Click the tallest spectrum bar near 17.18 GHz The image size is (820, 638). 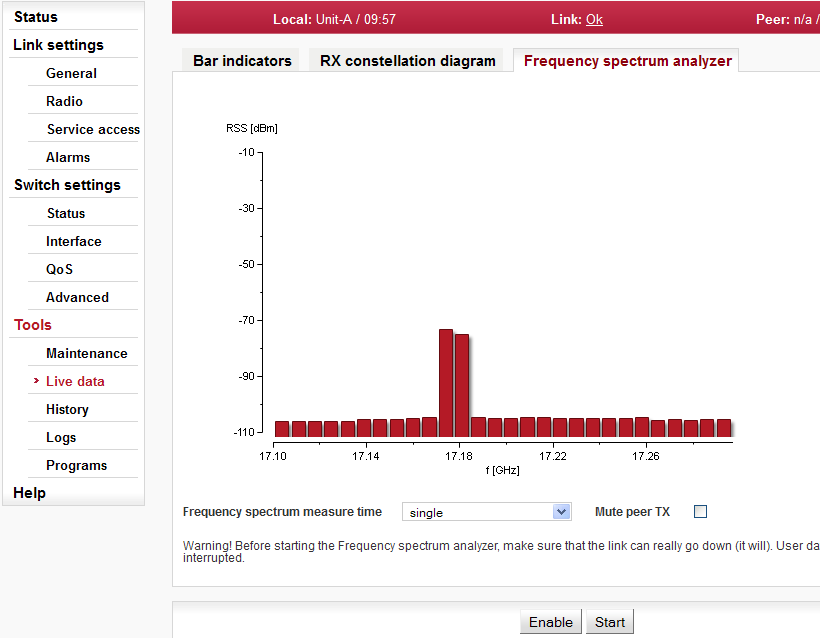pos(446,382)
